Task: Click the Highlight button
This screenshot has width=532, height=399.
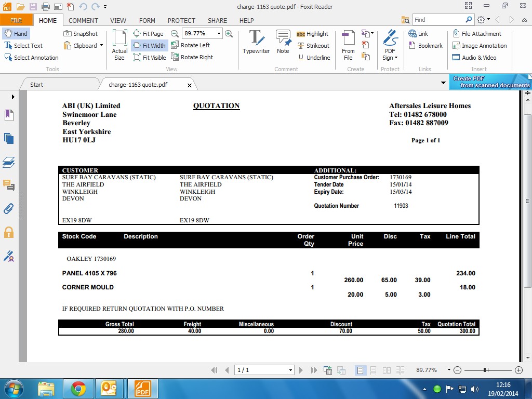Action: coord(312,34)
